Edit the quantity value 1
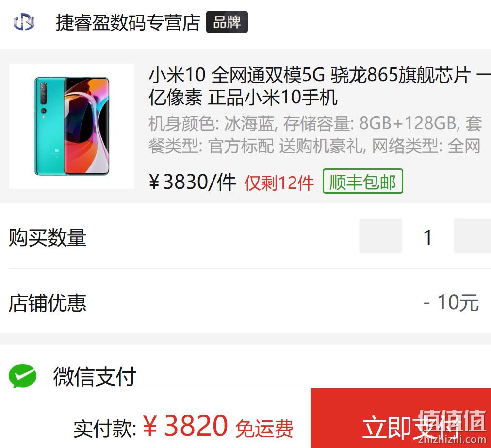This screenshot has height=448, width=491. (428, 237)
